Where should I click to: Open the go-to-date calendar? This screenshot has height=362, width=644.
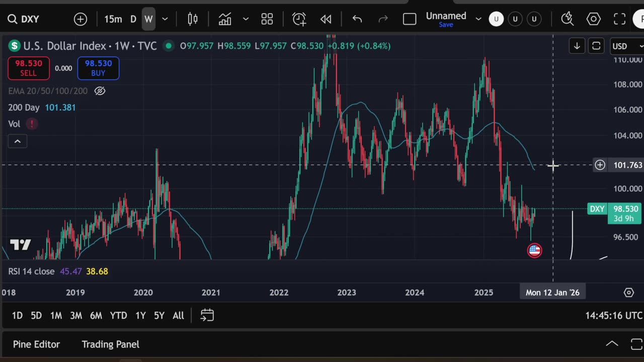[x=207, y=315]
